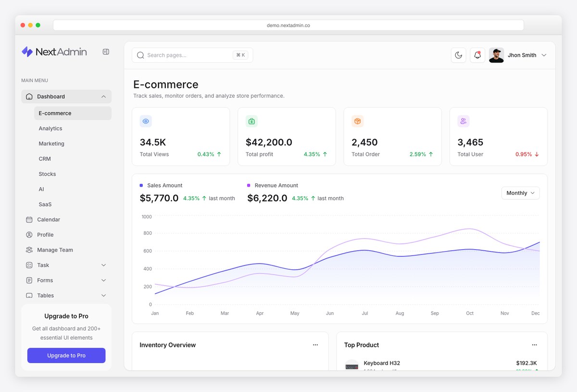577x392 pixels.
Task: Open the Analytics dashboard
Action: [x=50, y=128]
